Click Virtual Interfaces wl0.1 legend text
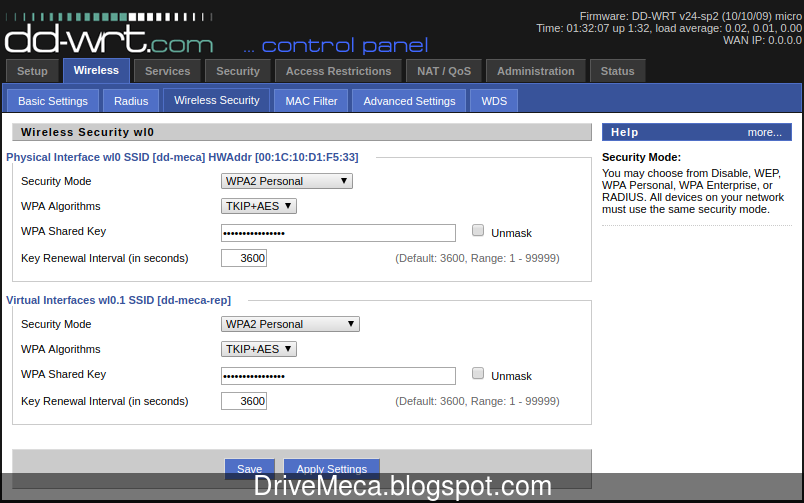The width and height of the screenshot is (804, 503). pyautogui.click(x=118, y=300)
